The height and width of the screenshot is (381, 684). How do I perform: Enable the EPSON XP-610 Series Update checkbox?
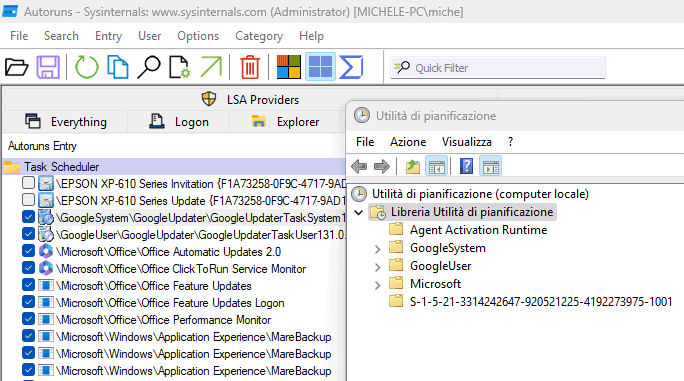coord(28,200)
